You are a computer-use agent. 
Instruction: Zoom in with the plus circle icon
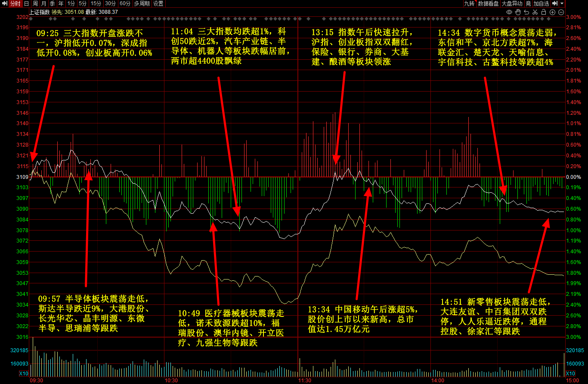[x=553, y=12]
